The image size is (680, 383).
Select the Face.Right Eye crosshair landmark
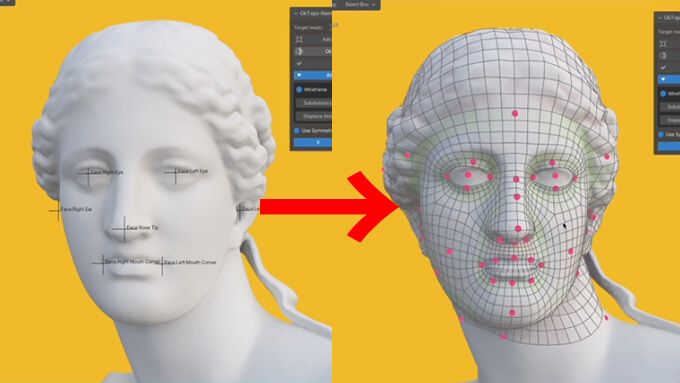click(x=88, y=173)
